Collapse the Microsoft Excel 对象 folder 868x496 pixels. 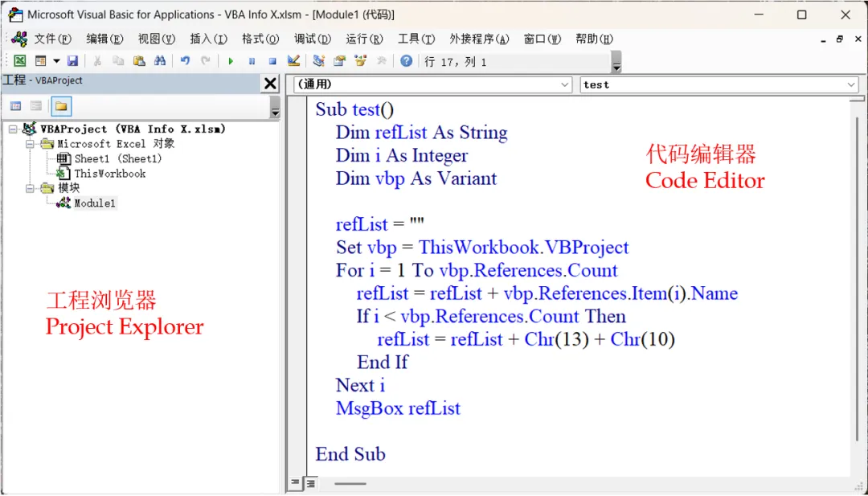pos(31,144)
